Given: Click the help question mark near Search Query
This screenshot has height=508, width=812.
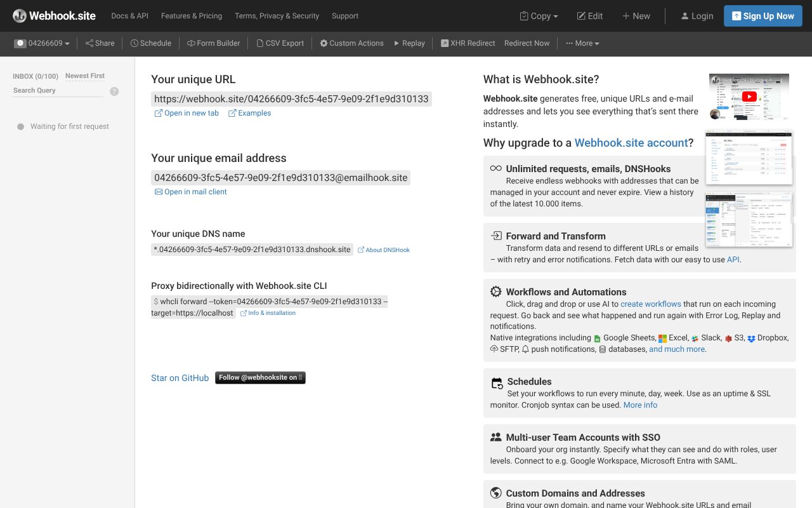Looking at the screenshot, I should (x=114, y=91).
